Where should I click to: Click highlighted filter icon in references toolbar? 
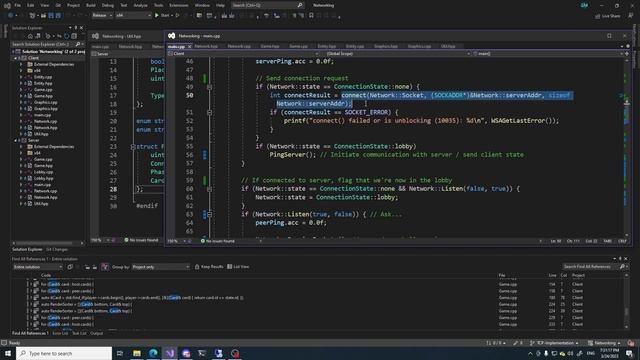tap(104, 267)
